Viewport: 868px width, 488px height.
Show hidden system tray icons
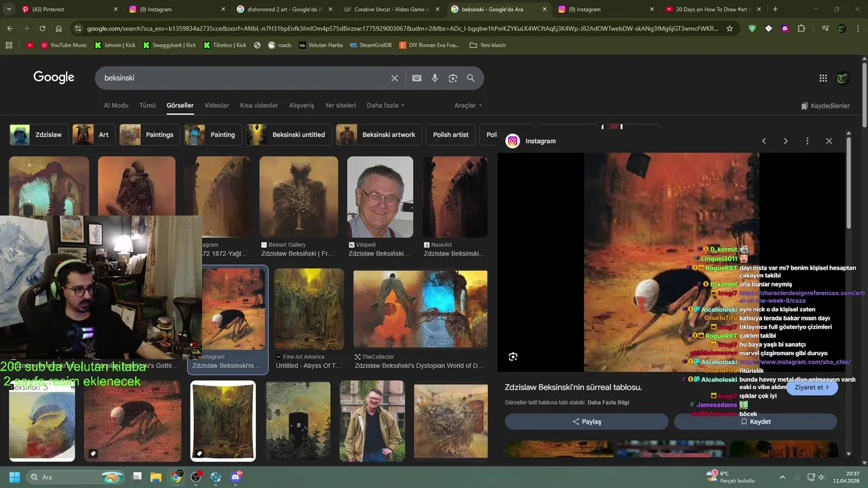[x=782, y=477]
